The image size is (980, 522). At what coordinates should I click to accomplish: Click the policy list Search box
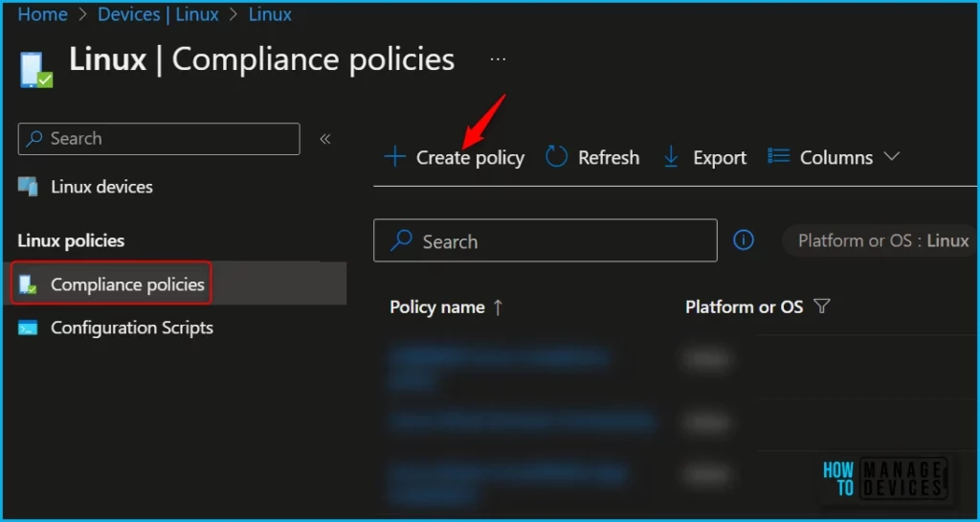(545, 240)
